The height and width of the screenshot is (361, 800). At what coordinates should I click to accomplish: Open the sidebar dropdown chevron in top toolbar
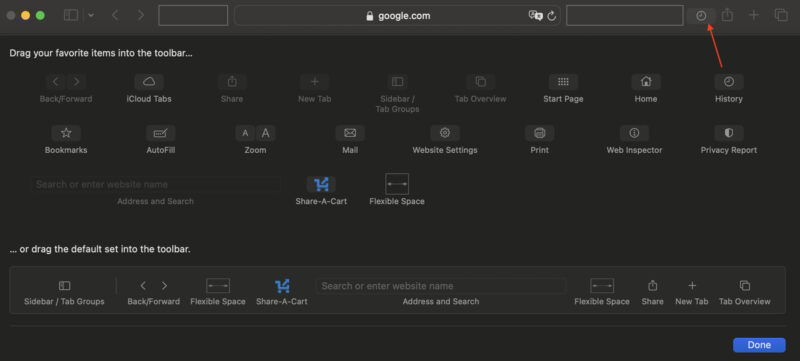(91, 16)
